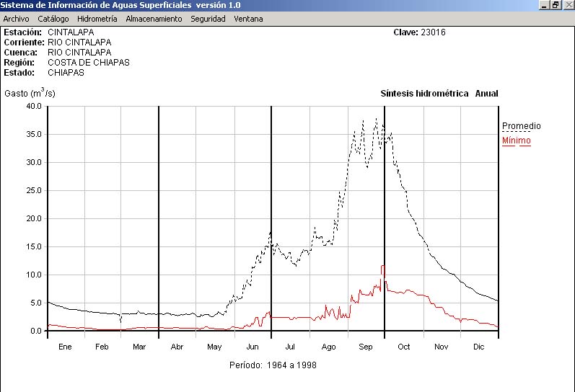The width and height of the screenshot is (575, 392).
Task: Click the Clave 23016 station code
Action: click(419, 32)
